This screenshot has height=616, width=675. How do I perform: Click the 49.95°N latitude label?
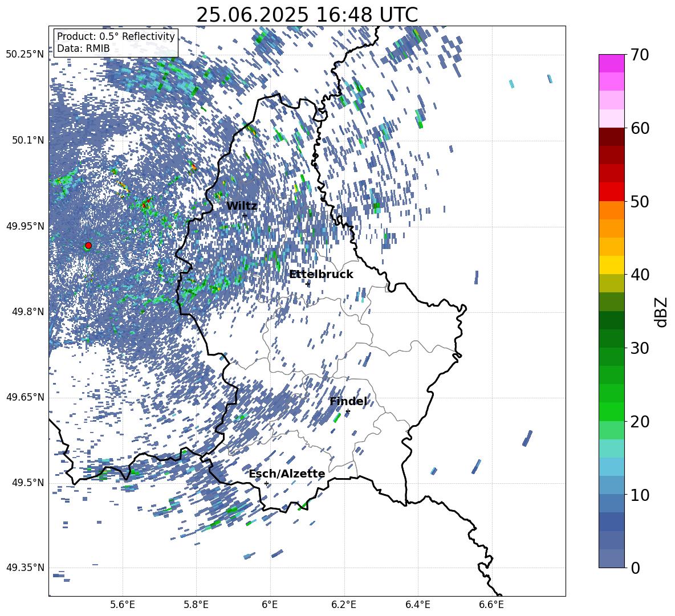coord(25,226)
